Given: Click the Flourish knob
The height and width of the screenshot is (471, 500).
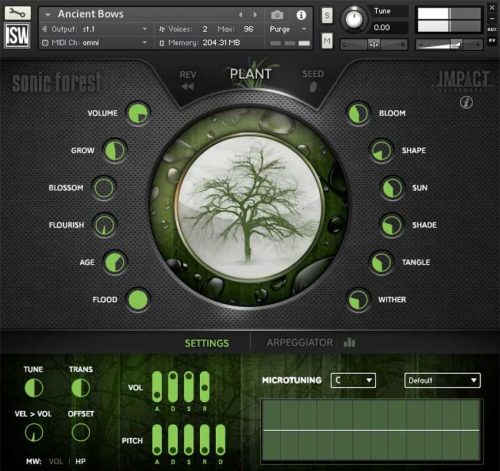Looking at the screenshot, I should point(105,225).
